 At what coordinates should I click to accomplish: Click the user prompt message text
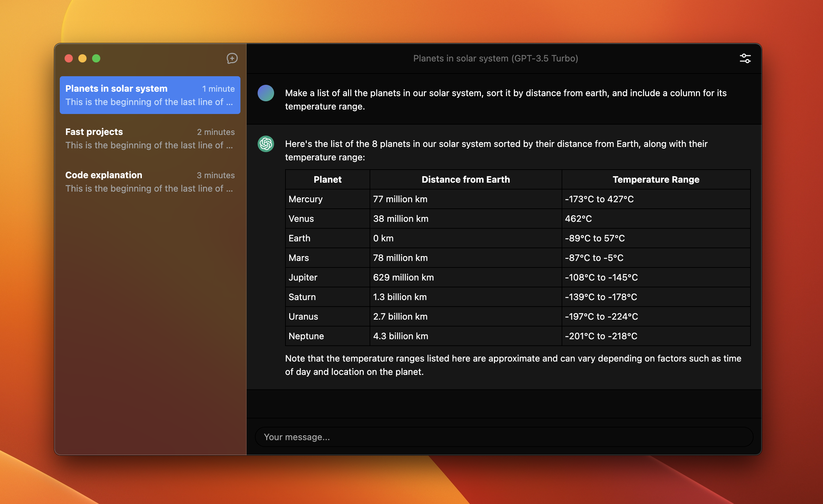(x=506, y=100)
